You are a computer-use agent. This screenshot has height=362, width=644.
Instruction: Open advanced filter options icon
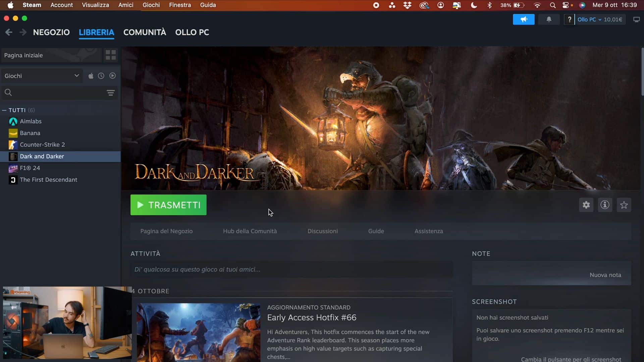tap(110, 93)
